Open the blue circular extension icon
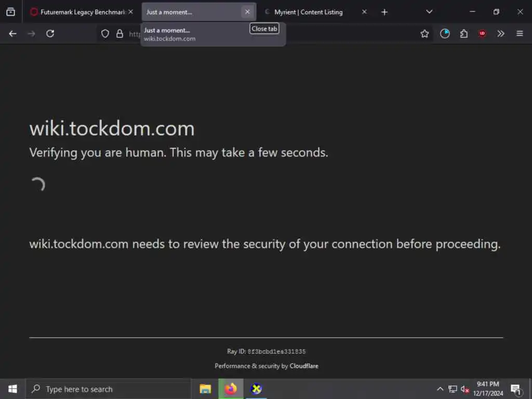This screenshot has height=399, width=532. [445, 34]
